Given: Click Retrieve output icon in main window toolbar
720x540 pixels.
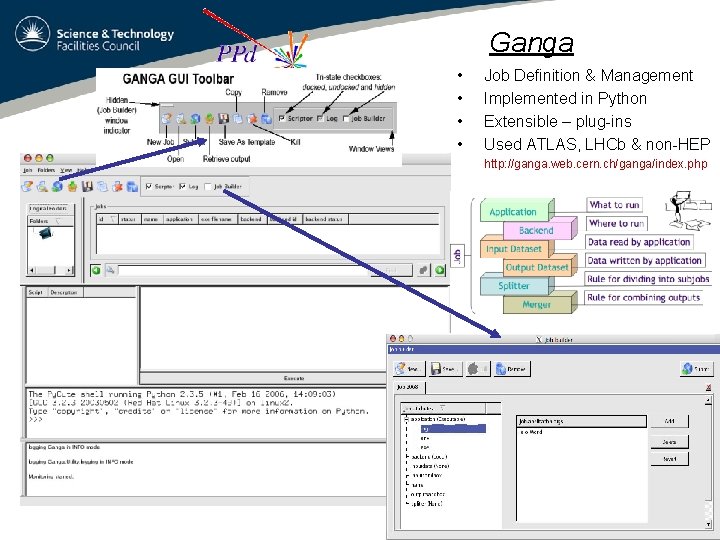Looking at the screenshot, I should tap(73, 186).
